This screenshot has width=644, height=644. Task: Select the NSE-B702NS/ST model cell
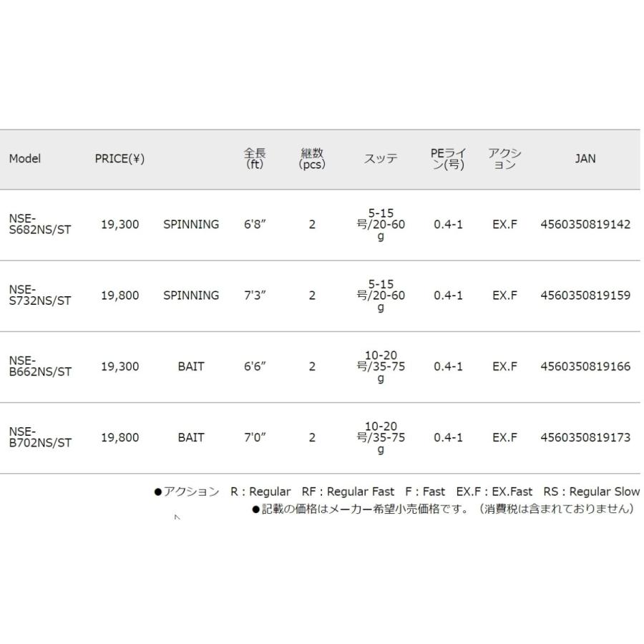(x=40, y=437)
